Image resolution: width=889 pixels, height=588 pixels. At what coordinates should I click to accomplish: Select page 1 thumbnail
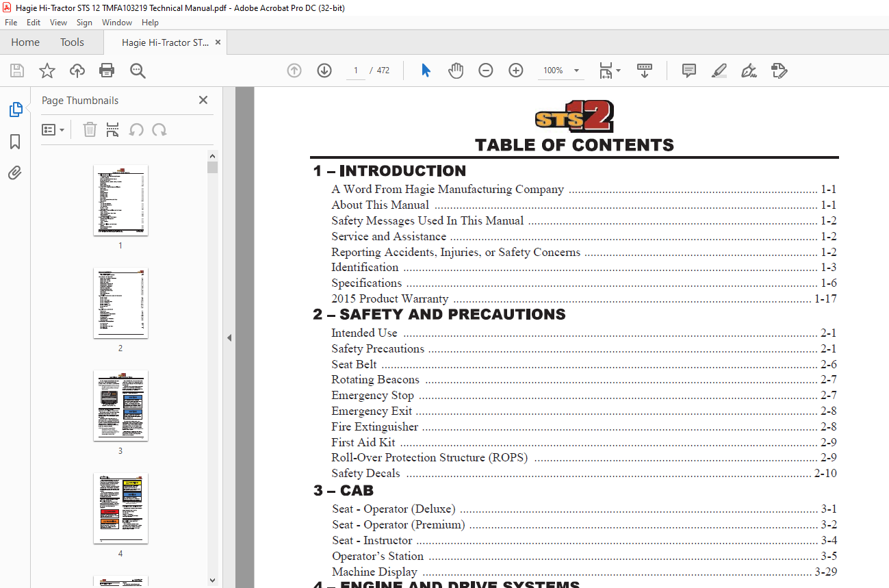[120, 200]
